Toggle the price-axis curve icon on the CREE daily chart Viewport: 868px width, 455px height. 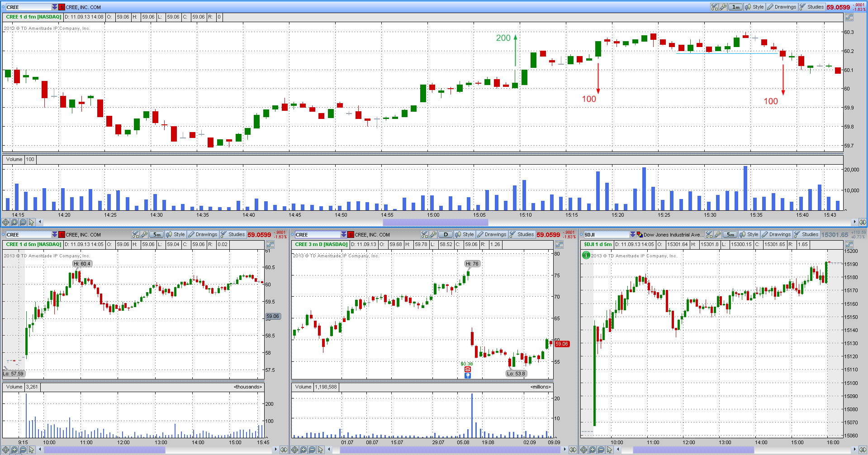(560, 245)
